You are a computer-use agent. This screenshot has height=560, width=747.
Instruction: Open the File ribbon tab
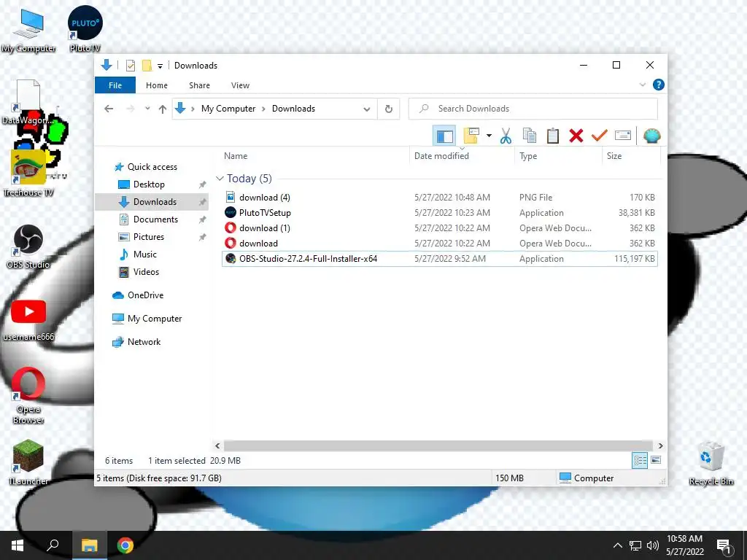pyautogui.click(x=115, y=85)
